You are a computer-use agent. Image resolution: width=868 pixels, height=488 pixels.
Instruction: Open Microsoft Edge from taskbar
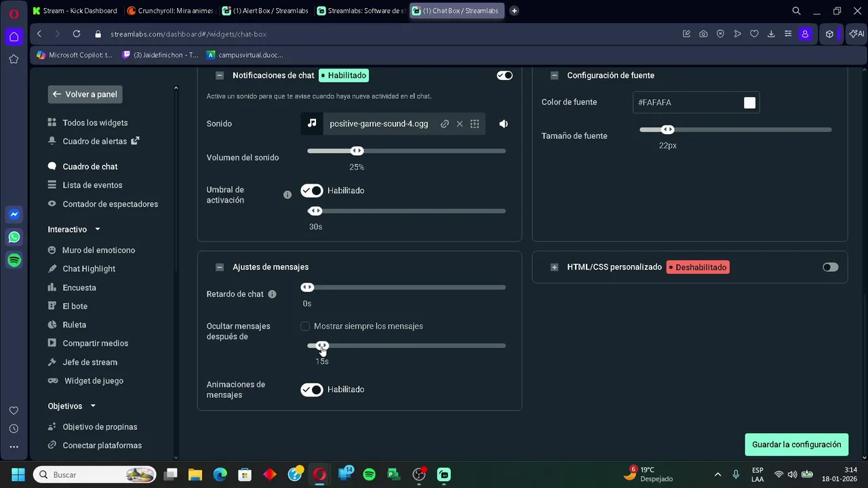(x=220, y=474)
